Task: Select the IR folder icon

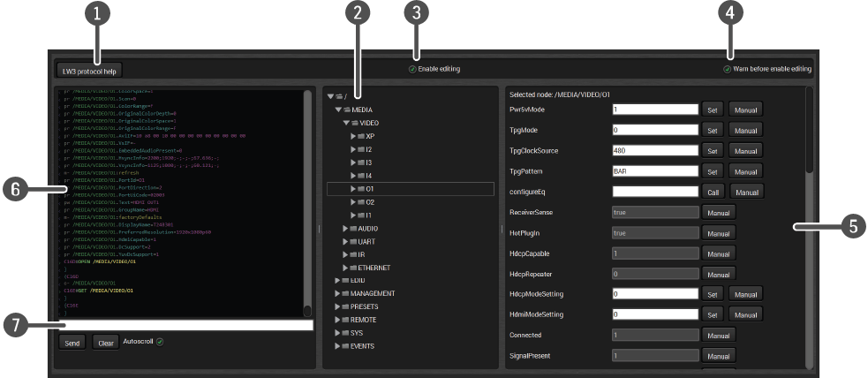Action: click(x=353, y=254)
